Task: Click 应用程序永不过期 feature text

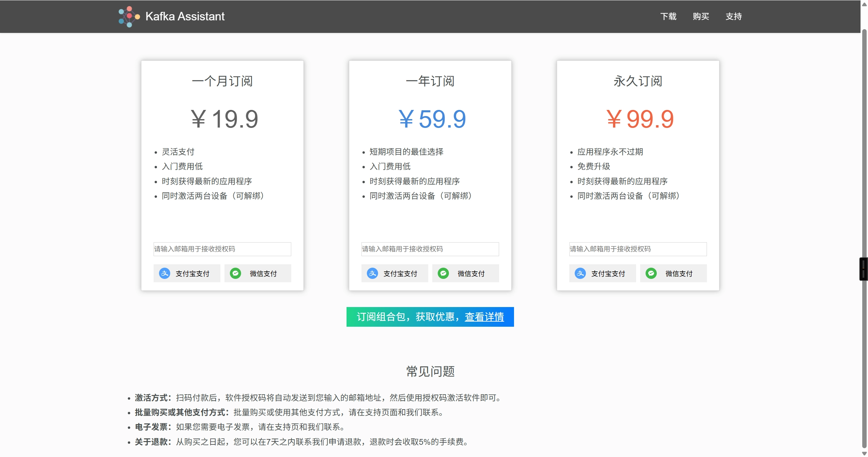Action: pyautogui.click(x=610, y=152)
